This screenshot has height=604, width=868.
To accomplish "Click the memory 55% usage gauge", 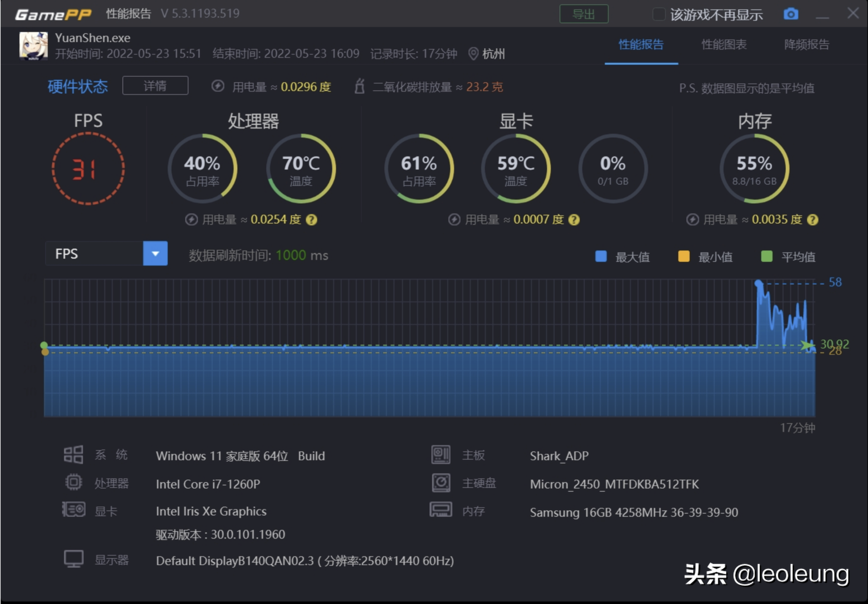I will (755, 169).
